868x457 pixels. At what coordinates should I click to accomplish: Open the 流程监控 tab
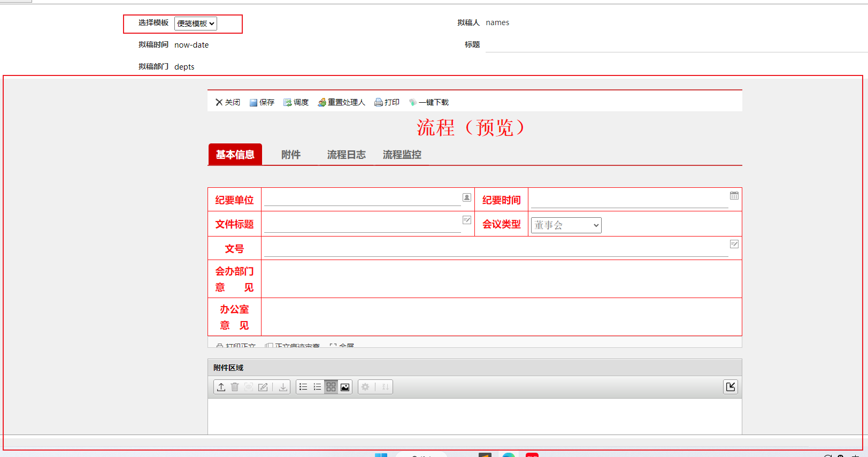(402, 154)
